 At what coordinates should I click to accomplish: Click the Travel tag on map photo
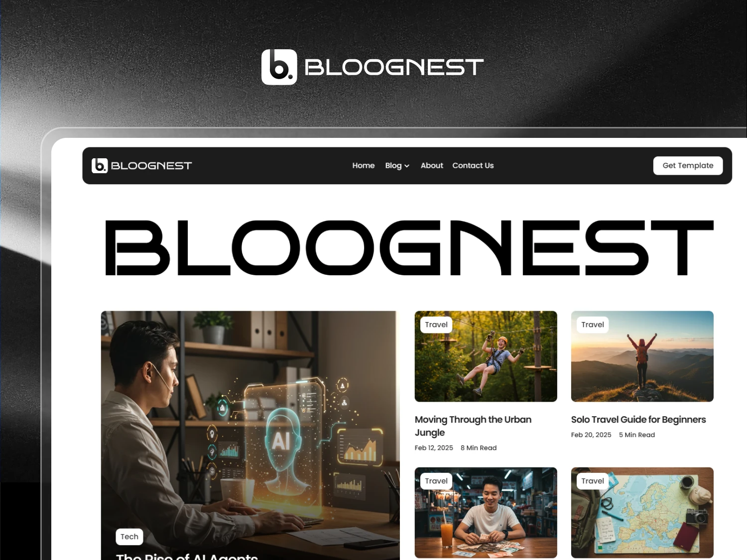tap(593, 481)
